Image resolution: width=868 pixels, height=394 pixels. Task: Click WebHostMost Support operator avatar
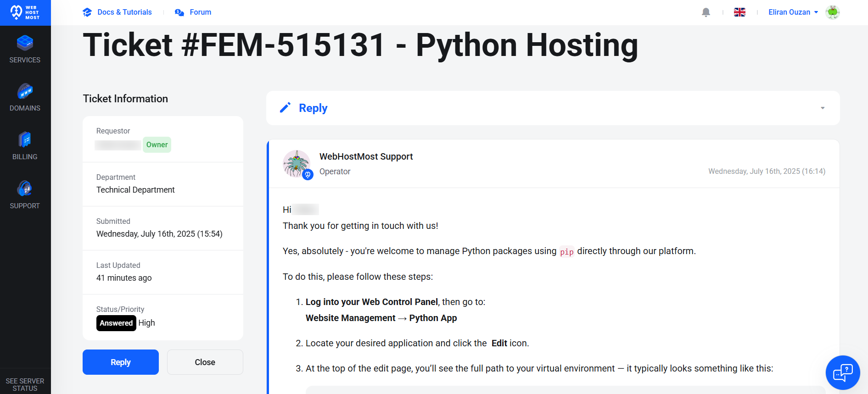[297, 164]
